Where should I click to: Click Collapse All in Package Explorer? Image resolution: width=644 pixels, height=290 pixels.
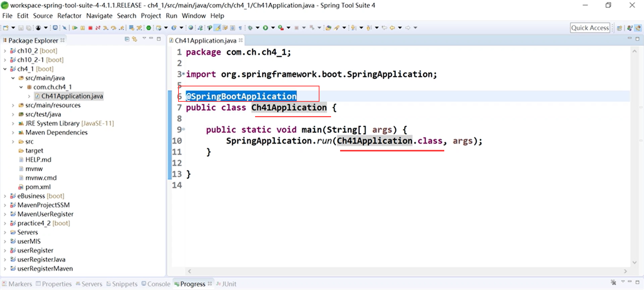(127, 39)
